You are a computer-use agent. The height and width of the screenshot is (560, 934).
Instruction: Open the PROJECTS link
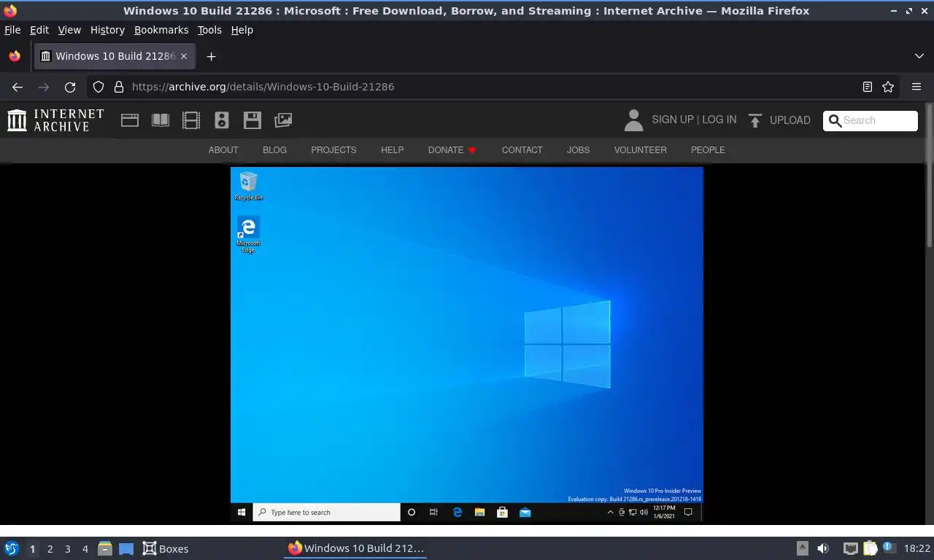coord(333,150)
